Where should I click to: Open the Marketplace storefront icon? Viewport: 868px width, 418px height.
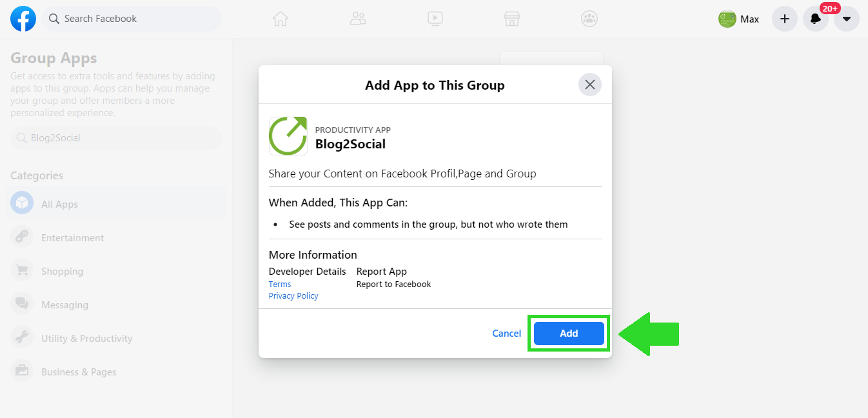pyautogui.click(x=512, y=19)
